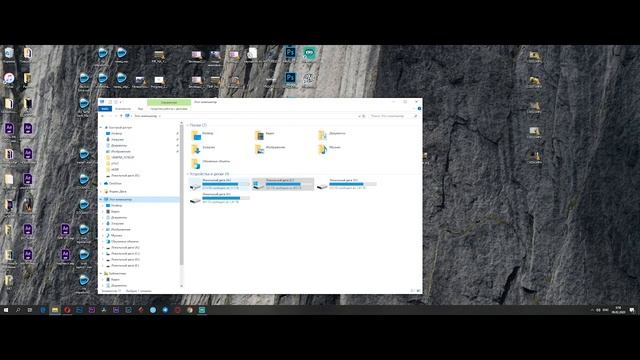Select the Local Disk (C:) tile with the Windows logo

coord(283,184)
